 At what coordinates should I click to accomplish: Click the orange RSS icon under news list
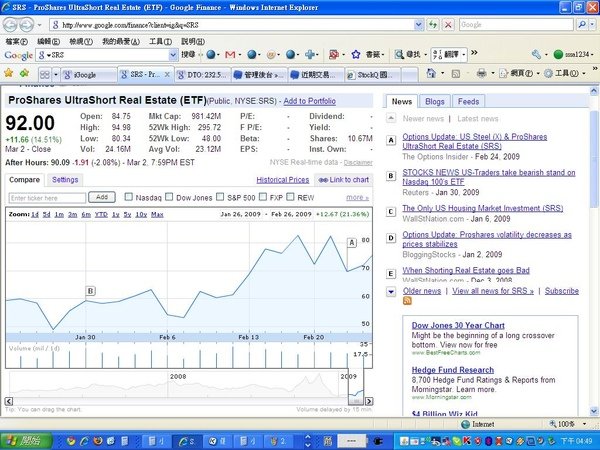(x=408, y=301)
